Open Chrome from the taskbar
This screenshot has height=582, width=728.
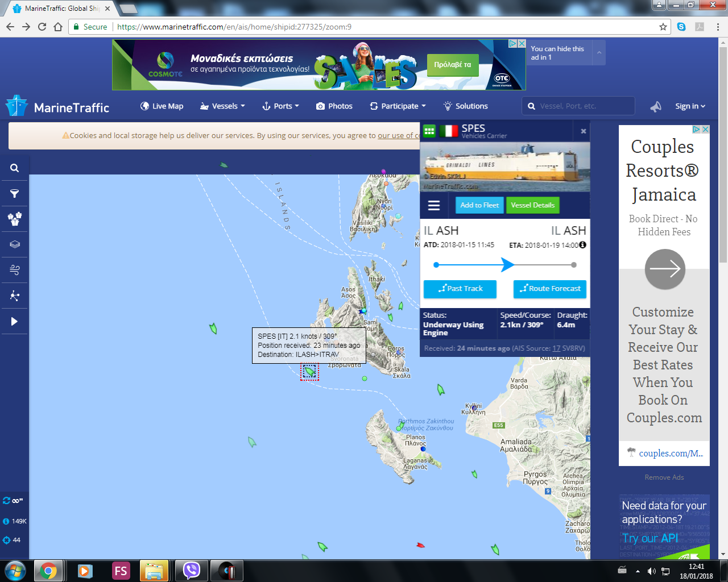(x=48, y=571)
